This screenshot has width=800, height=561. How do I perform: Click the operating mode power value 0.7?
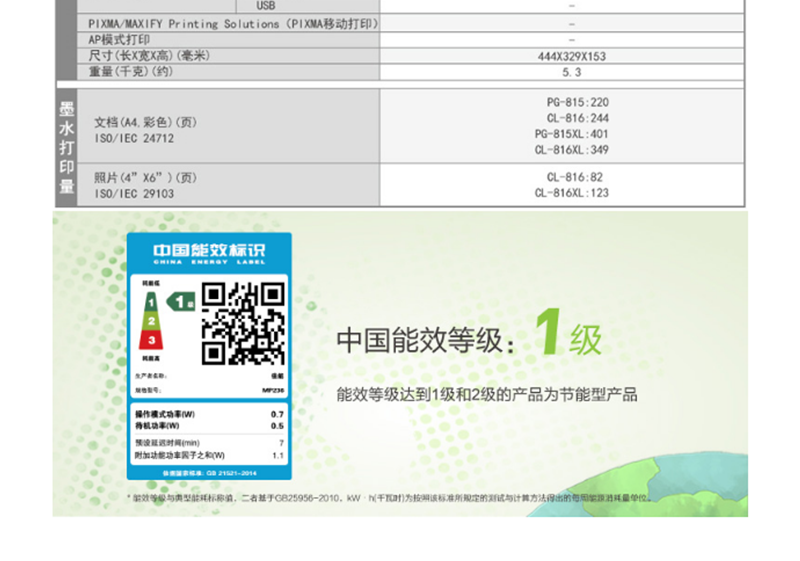[277, 414]
